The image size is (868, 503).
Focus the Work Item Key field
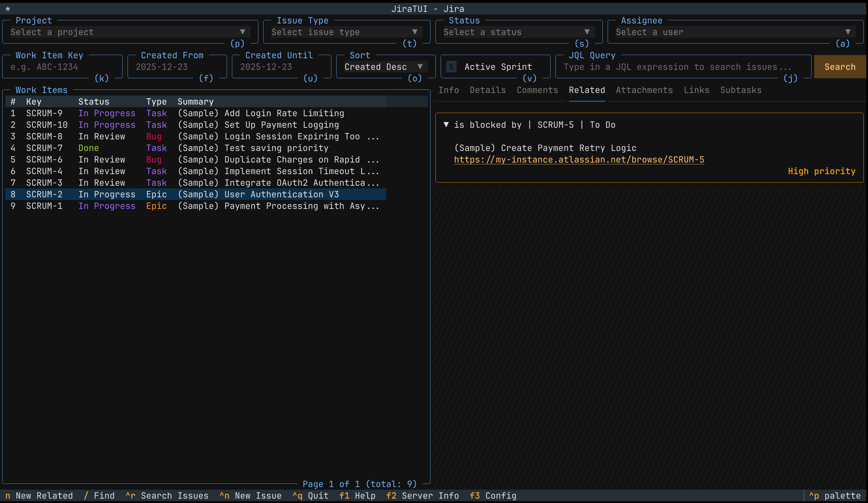62,67
